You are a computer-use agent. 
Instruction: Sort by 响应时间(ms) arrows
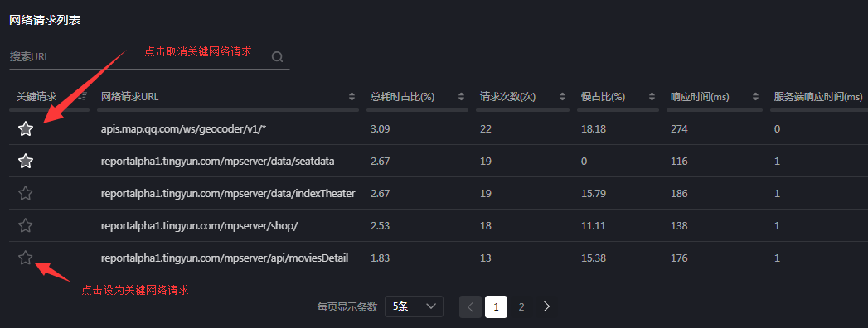[x=755, y=97]
